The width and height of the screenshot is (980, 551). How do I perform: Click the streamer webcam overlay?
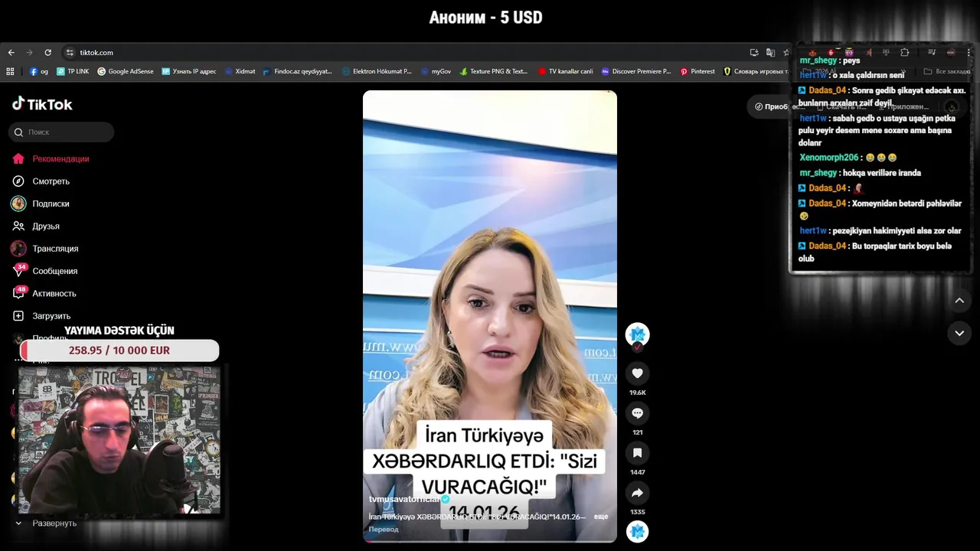point(119,440)
